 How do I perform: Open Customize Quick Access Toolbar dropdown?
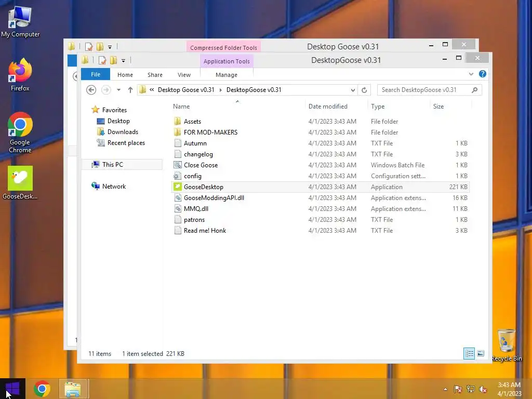124,61
